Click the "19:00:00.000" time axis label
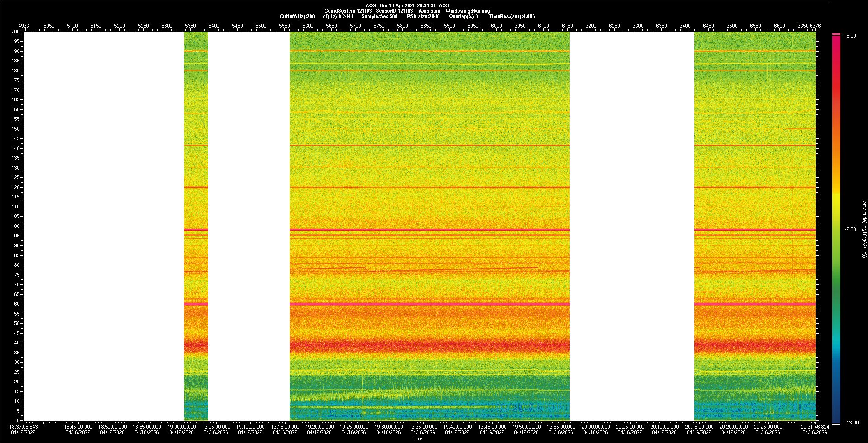This screenshot has height=443, width=868. (182, 426)
